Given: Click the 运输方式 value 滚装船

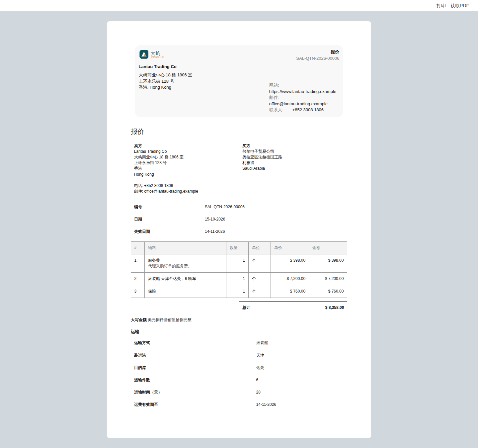Looking at the screenshot, I should coord(262,343).
